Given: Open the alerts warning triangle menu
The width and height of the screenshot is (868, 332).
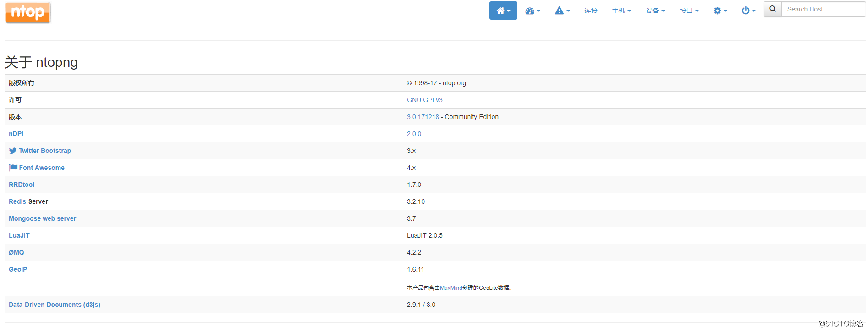Looking at the screenshot, I should tap(562, 11).
